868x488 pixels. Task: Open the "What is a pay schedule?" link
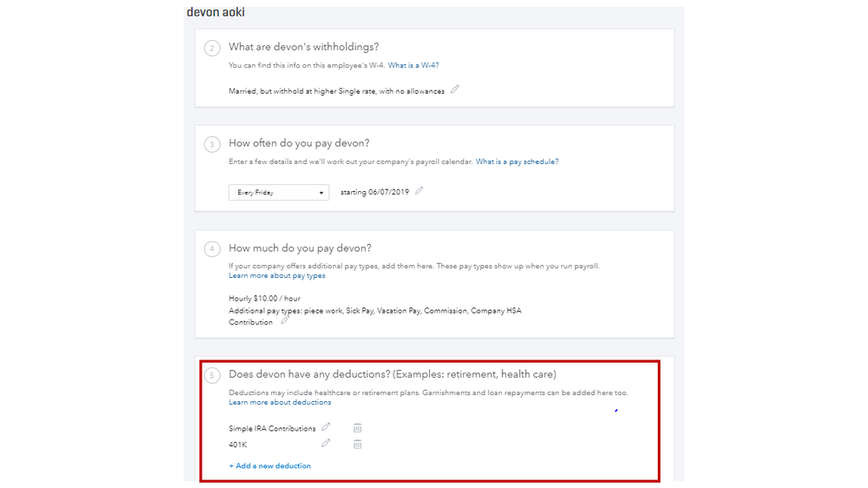click(517, 162)
